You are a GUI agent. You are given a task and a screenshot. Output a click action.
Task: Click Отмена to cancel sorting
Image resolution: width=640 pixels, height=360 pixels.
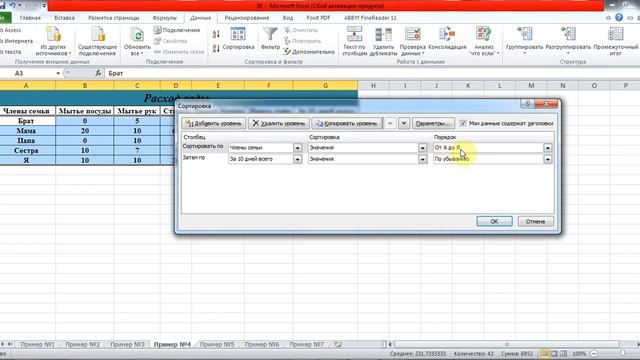click(x=536, y=221)
